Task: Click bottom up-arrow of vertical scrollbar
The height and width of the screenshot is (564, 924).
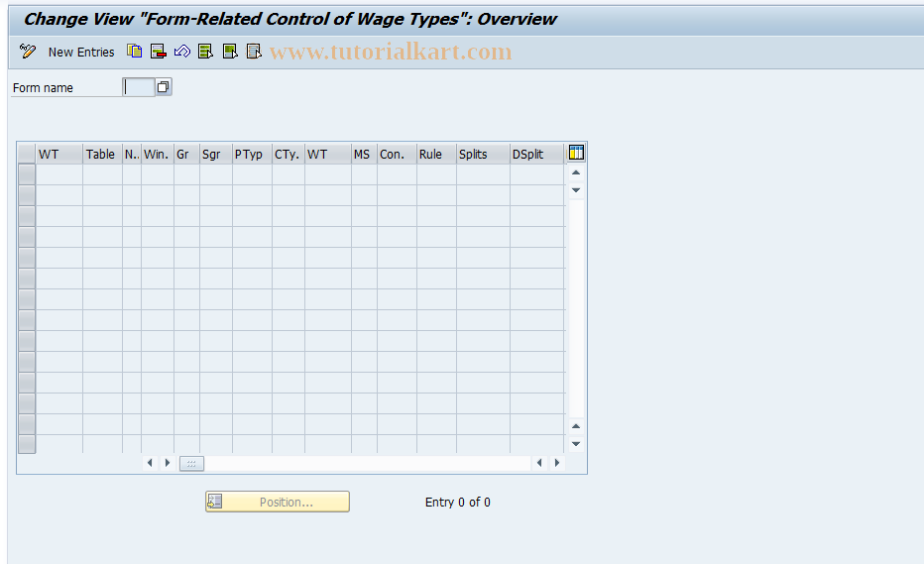Action: tap(576, 426)
